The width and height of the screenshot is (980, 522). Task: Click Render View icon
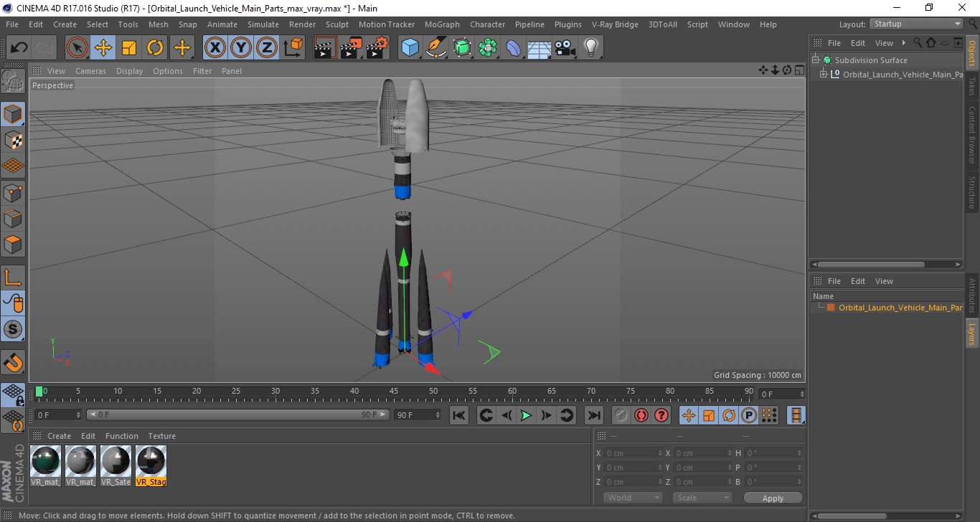(x=325, y=48)
